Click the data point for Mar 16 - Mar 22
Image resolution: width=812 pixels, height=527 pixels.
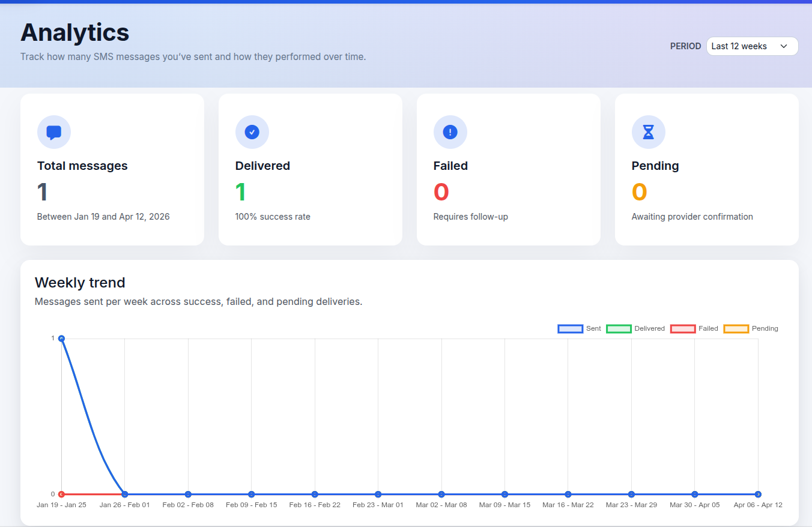(x=568, y=495)
